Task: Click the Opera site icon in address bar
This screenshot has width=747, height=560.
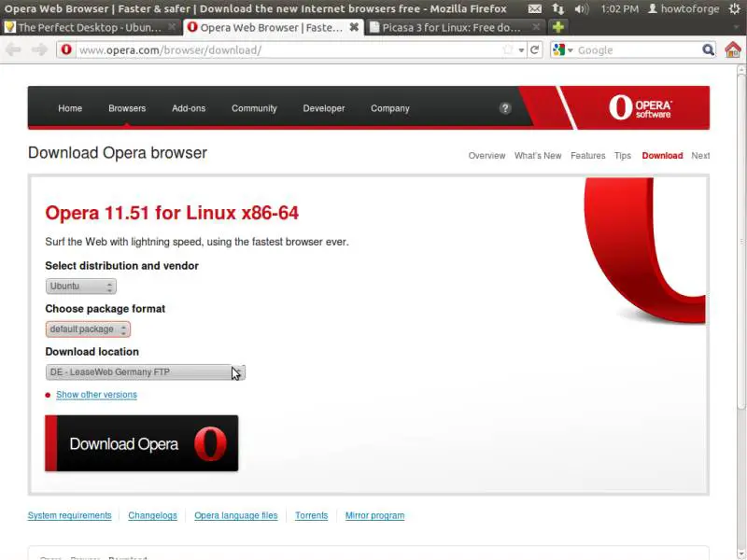Action: point(66,49)
